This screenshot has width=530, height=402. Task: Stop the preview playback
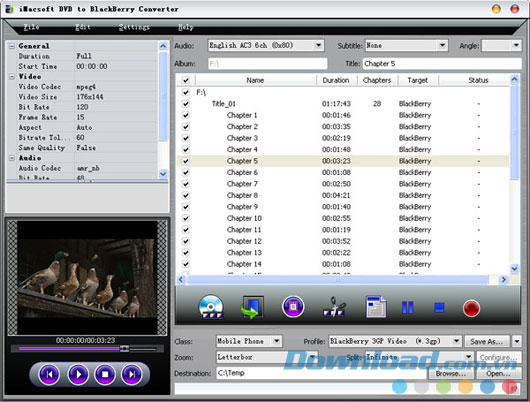105,374
